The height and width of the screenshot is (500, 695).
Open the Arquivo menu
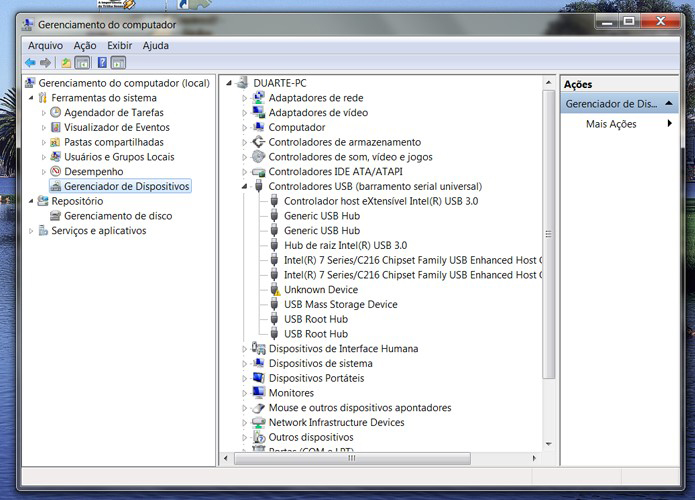45,46
